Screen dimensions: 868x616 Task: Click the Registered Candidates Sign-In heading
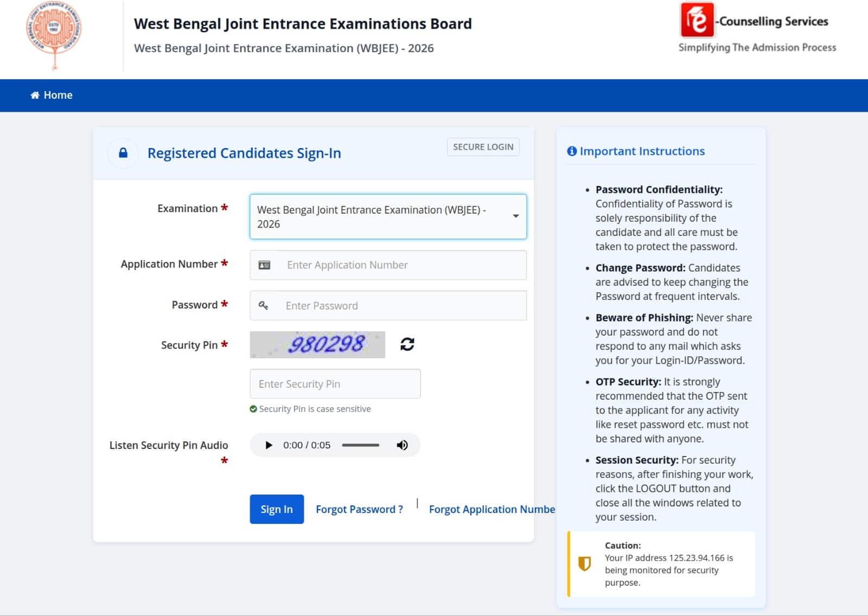click(244, 153)
